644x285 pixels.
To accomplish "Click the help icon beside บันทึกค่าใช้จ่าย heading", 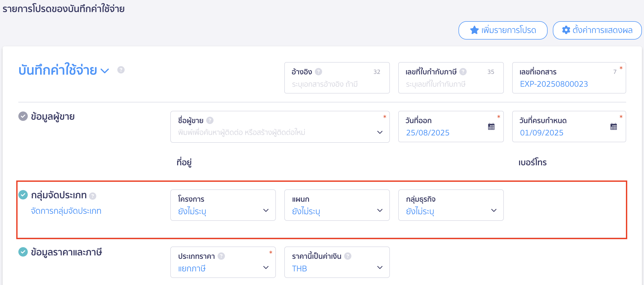I will pos(121,70).
